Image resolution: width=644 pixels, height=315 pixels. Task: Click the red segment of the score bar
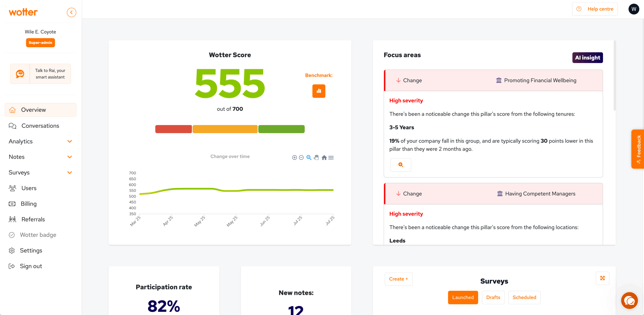click(174, 129)
